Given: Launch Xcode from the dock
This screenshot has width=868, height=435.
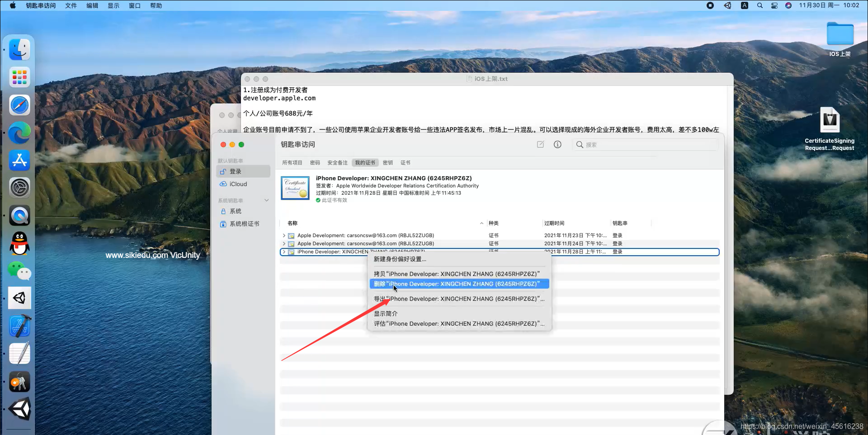Looking at the screenshot, I should pyautogui.click(x=19, y=326).
